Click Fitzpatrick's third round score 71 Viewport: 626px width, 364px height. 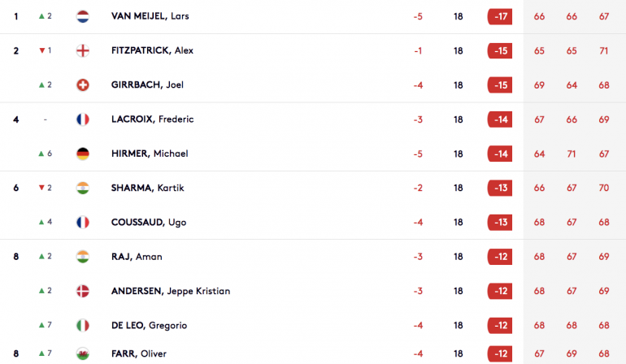(603, 50)
